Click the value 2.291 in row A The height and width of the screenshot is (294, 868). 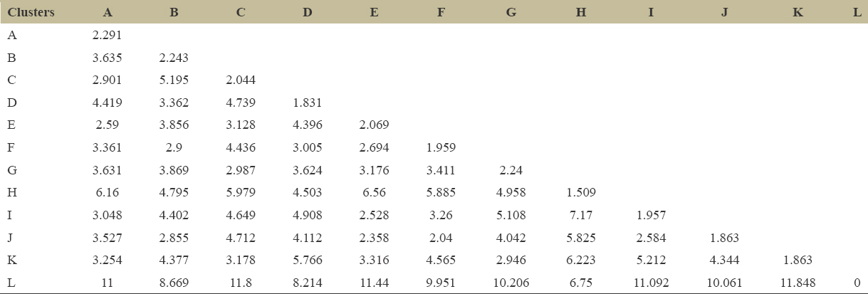coord(108,36)
